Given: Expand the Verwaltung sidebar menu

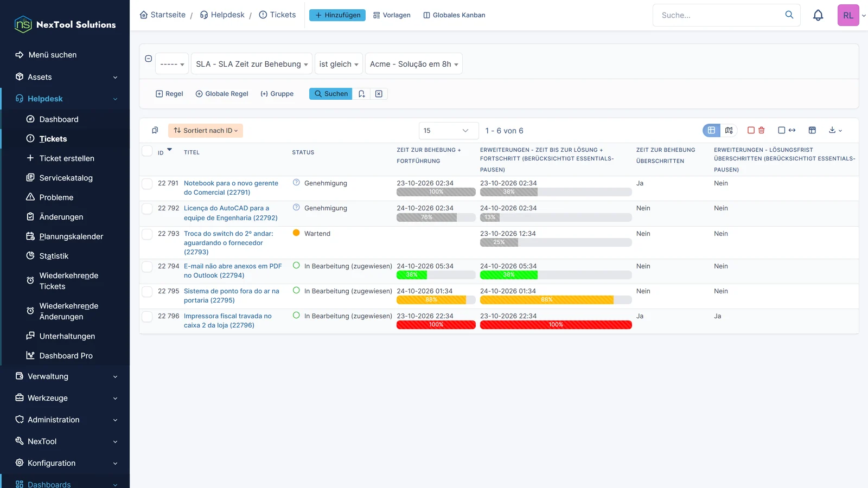Looking at the screenshot, I should [x=65, y=376].
